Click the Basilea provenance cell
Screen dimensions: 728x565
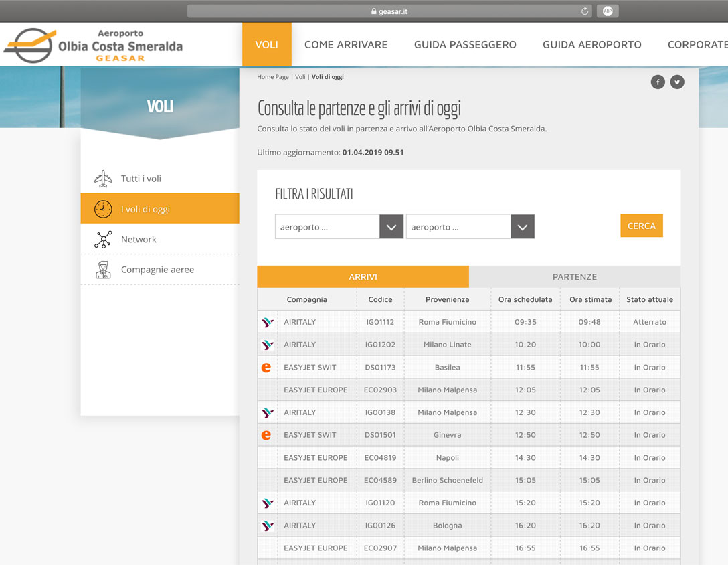[448, 368]
